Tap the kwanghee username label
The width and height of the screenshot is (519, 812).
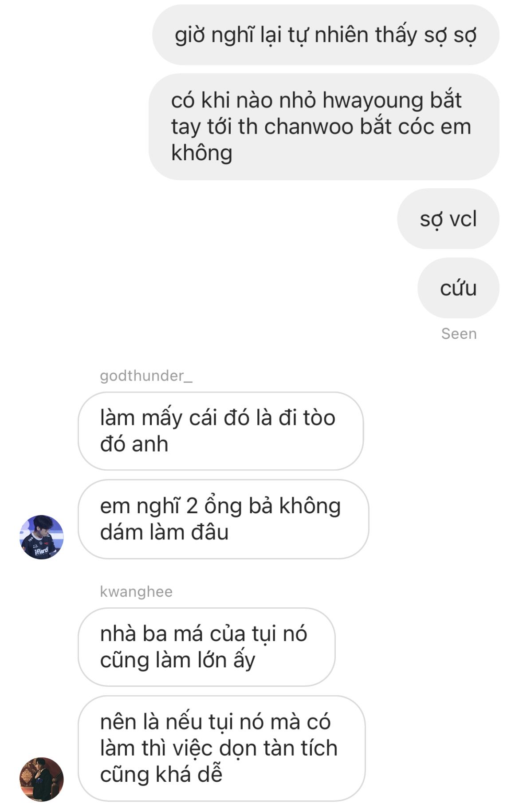[136, 592]
